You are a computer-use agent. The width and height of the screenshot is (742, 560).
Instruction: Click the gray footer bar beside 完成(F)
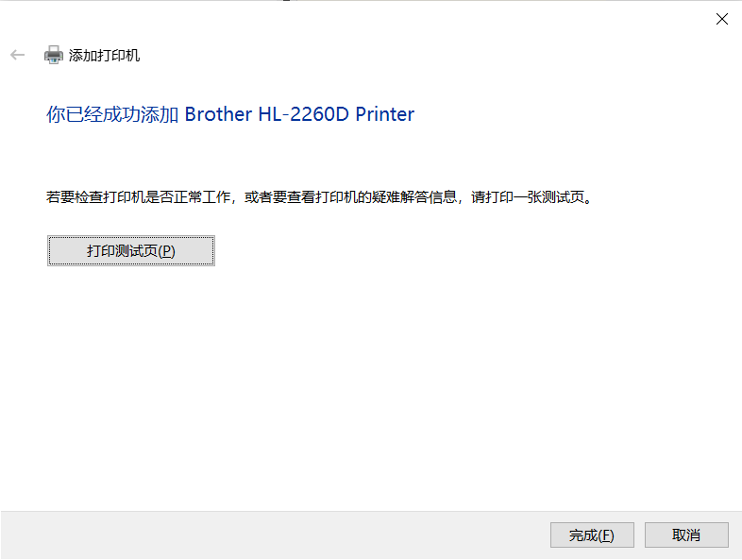pos(275,535)
